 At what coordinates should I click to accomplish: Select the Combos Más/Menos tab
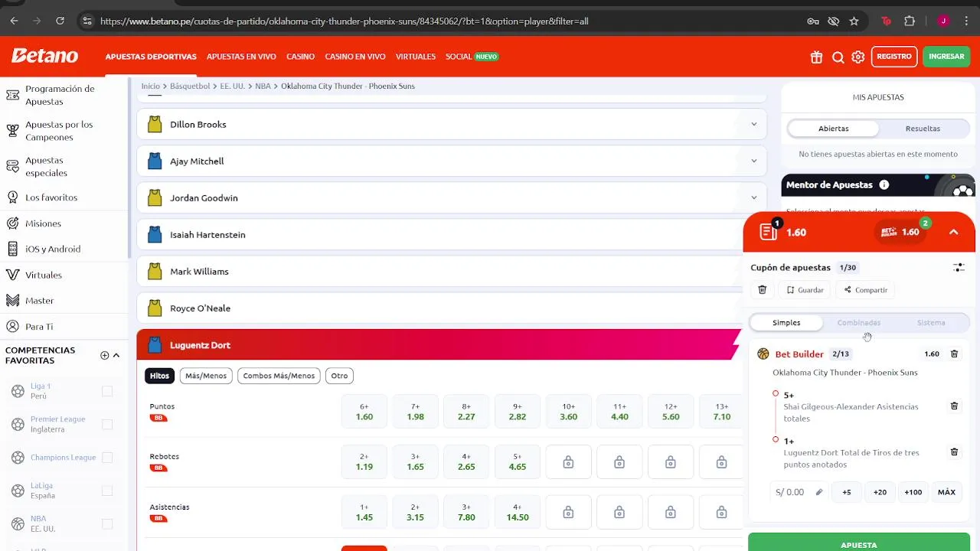(x=279, y=376)
